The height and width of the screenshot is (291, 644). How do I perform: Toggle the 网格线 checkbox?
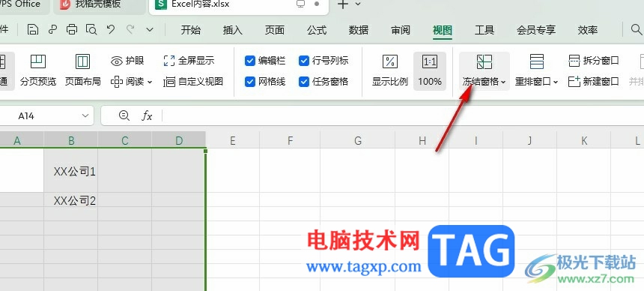pos(249,82)
